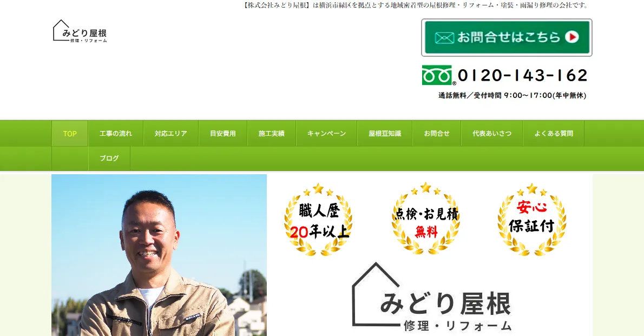Go to よくある質問 page
Screen dimensions: 644x336
click(x=554, y=134)
